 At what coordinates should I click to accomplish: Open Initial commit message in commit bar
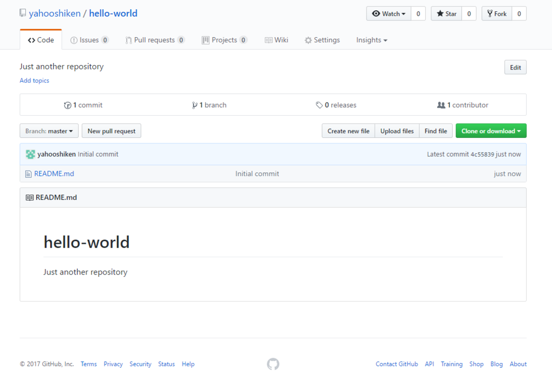(98, 154)
